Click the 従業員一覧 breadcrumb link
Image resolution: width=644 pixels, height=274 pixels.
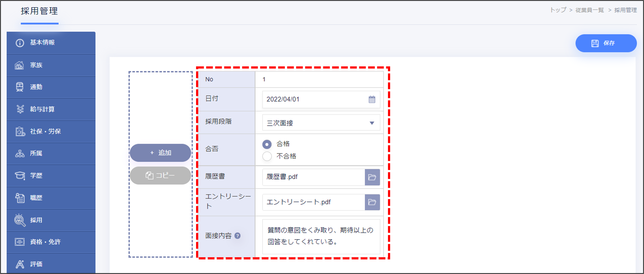click(589, 10)
